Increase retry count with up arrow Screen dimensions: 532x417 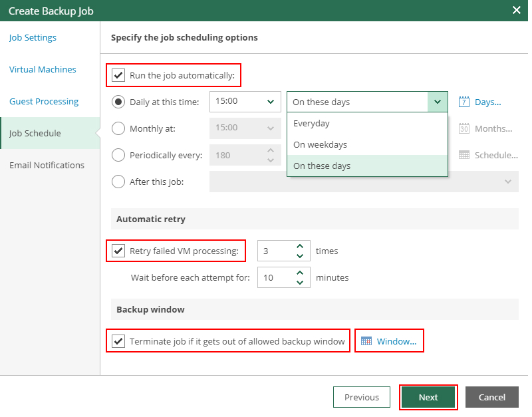coord(300,246)
